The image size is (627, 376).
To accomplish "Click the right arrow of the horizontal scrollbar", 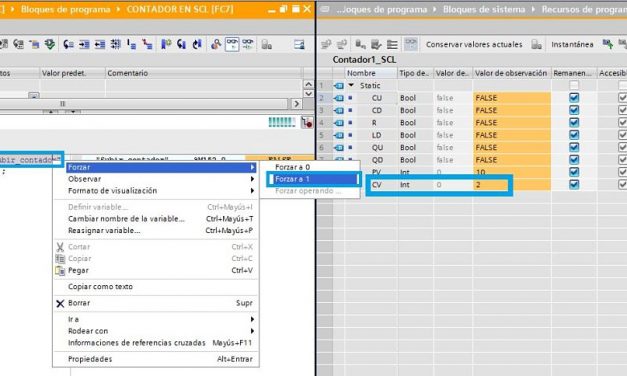I will (296, 104).
